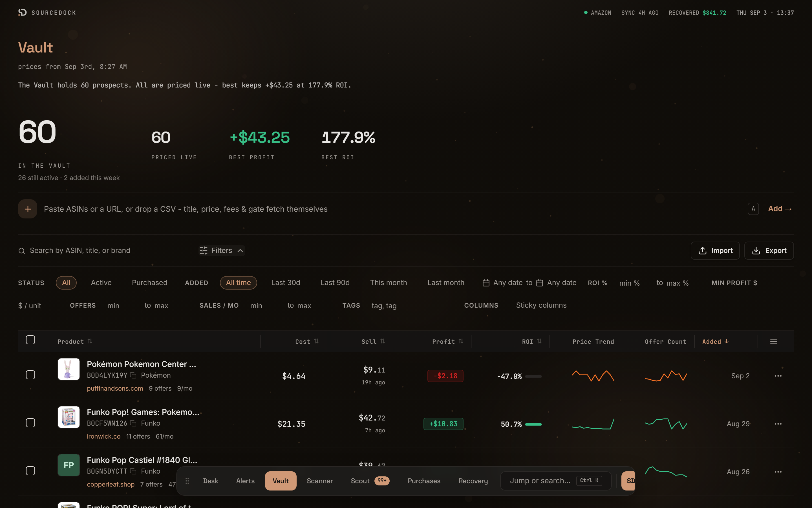Click the Export download icon
The height and width of the screenshot is (508, 812).
click(756, 251)
